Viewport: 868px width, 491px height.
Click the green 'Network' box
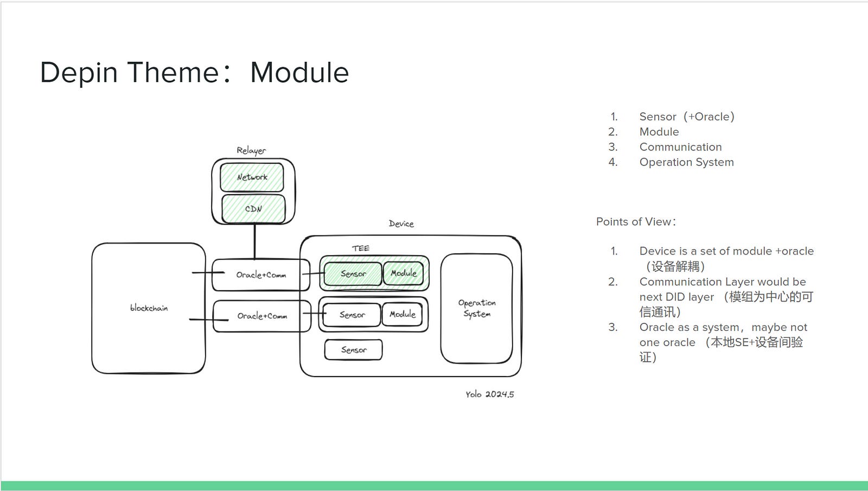point(252,177)
